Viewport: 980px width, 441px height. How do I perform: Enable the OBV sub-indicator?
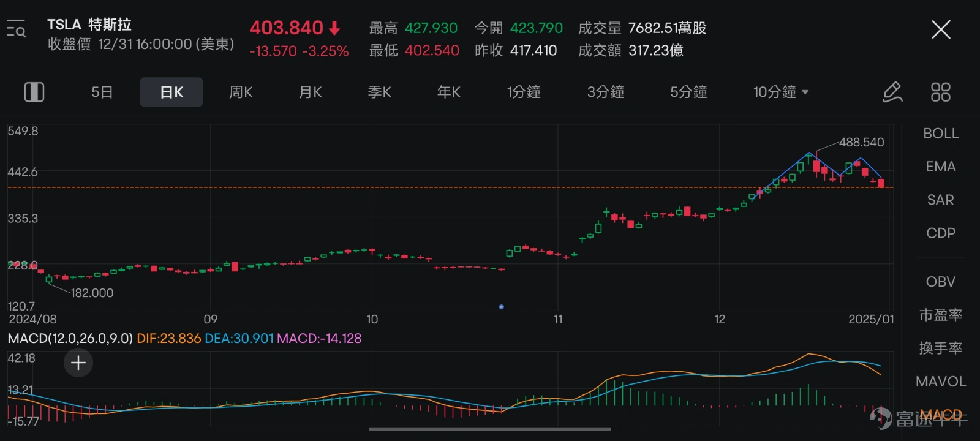pos(941,282)
